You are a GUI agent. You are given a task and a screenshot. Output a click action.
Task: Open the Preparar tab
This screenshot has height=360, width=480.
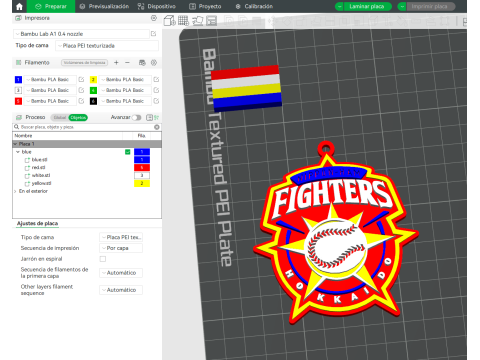51,6
